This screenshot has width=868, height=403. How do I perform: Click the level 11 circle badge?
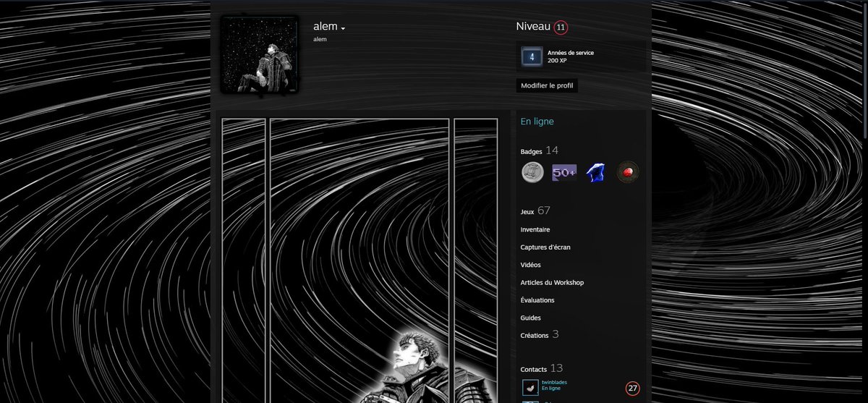pyautogui.click(x=561, y=27)
